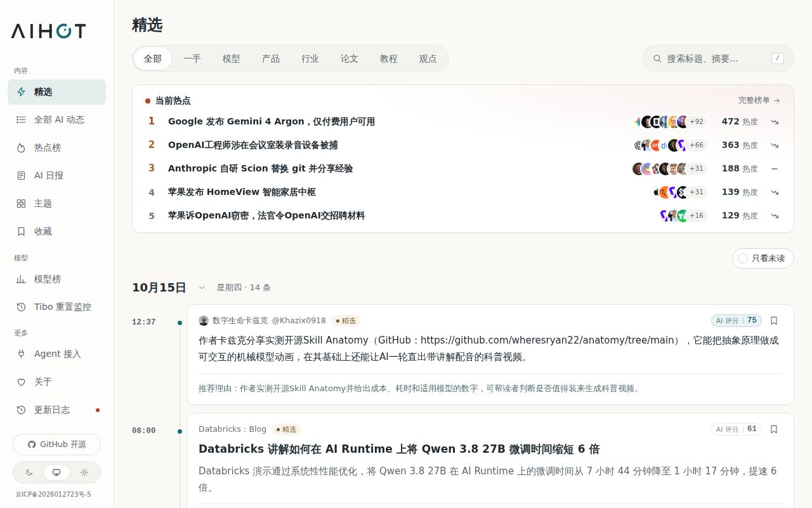The image size is (812, 508).
Task: Click 京ICP备2026012723号-5 footer link
Action: pos(53,495)
